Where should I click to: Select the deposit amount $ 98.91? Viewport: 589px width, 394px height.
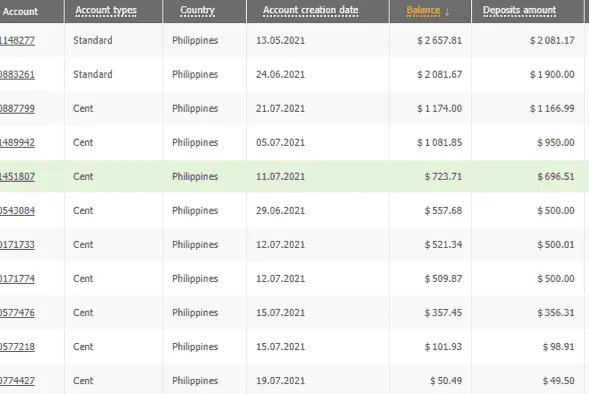(558, 347)
